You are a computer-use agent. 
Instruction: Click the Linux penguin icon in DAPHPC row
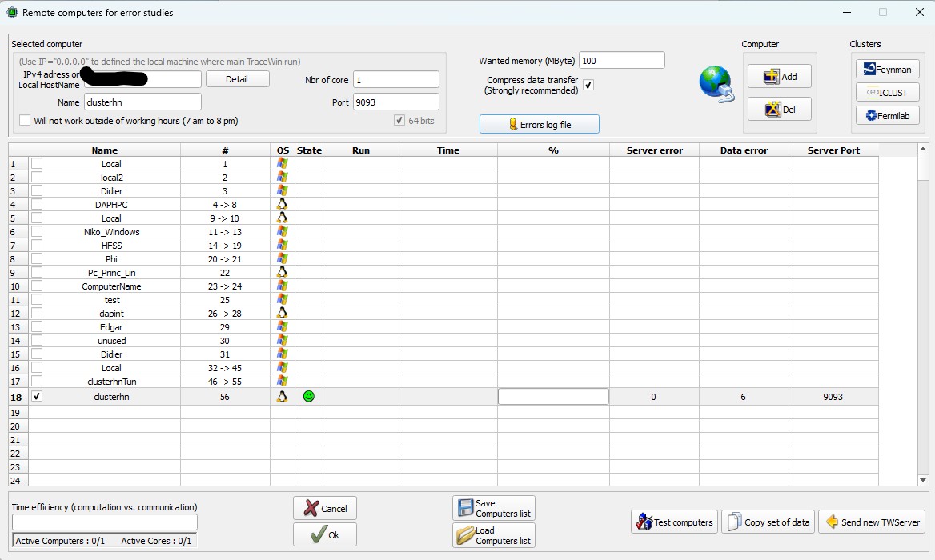click(283, 204)
